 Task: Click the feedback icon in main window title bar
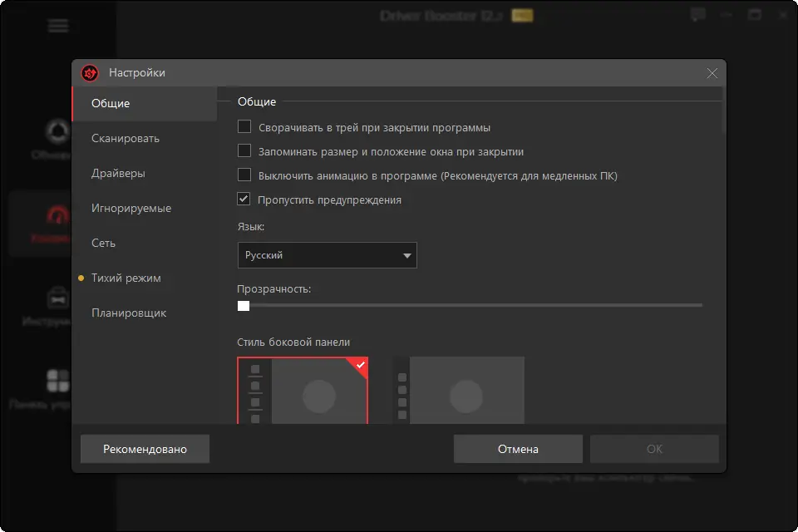697,15
